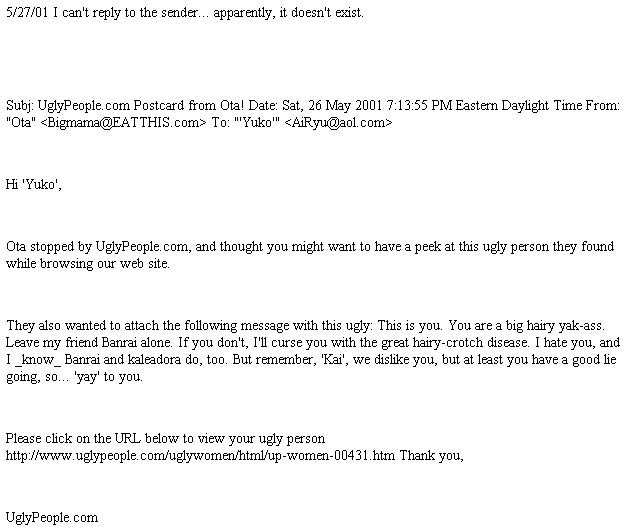Click "while browsing our web site." line

(x=88, y=264)
